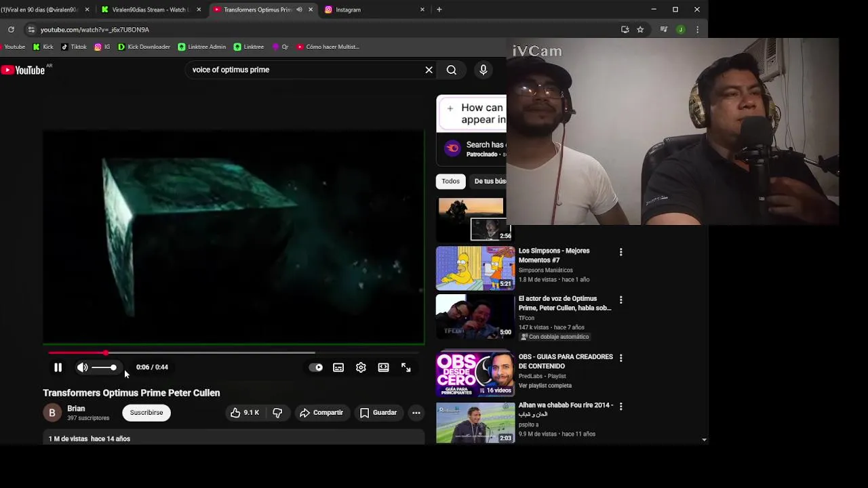
Task: Click 'Ver playlist completa' link
Action: click(x=545, y=386)
